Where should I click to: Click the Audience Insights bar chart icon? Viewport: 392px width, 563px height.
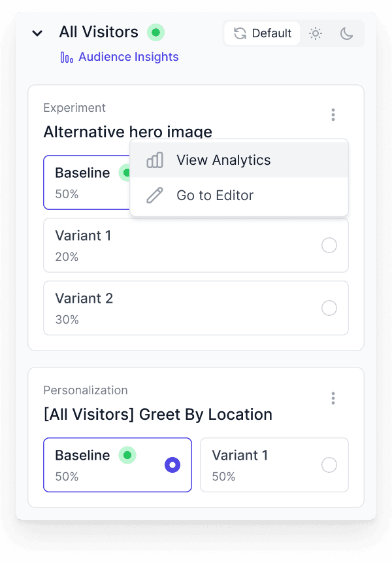(67, 58)
